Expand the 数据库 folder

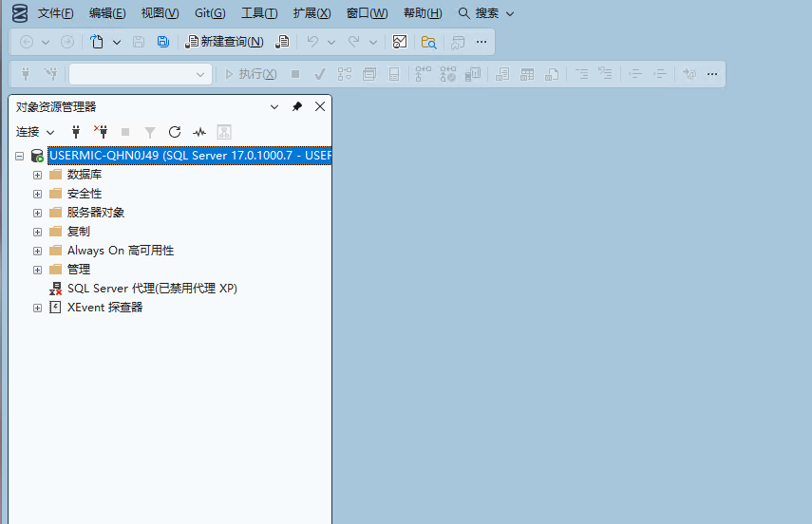click(x=37, y=175)
